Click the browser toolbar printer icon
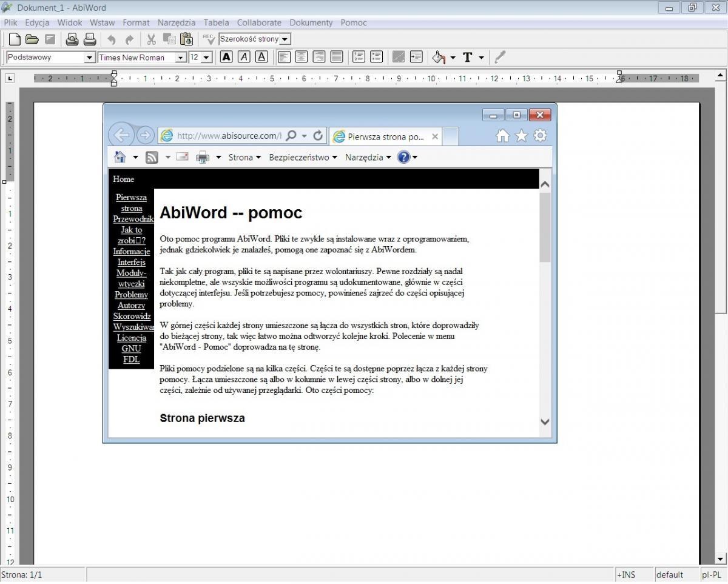Viewport: 728px width, 584px height. click(x=203, y=158)
